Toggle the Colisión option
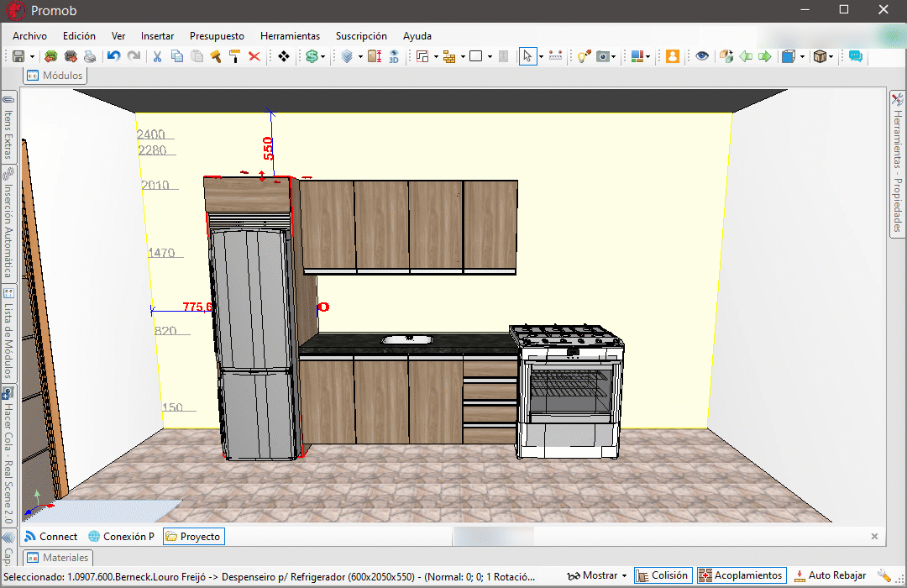The width and height of the screenshot is (907, 588). coord(663,575)
